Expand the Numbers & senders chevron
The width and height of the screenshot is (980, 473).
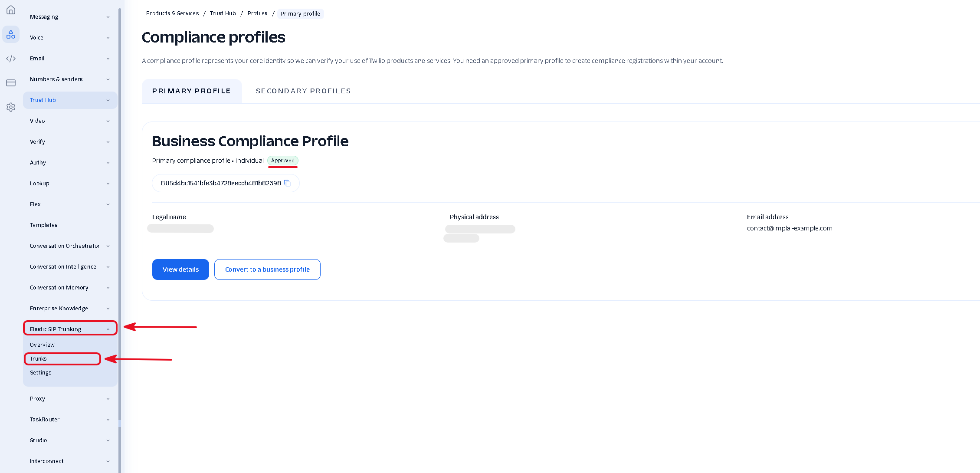(108, 79)
